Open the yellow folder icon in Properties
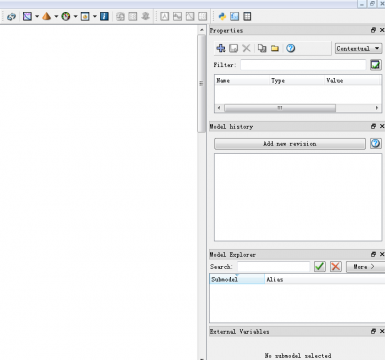385x360 pixels. (275, 48)
